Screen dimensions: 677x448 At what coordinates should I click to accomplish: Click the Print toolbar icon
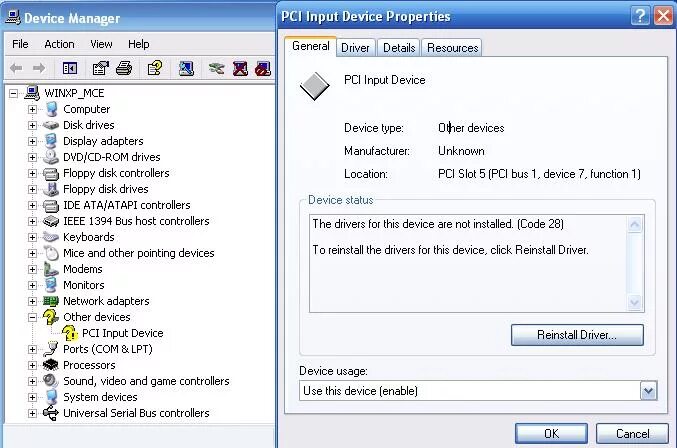pyautogui.click(x=124, y=68)
